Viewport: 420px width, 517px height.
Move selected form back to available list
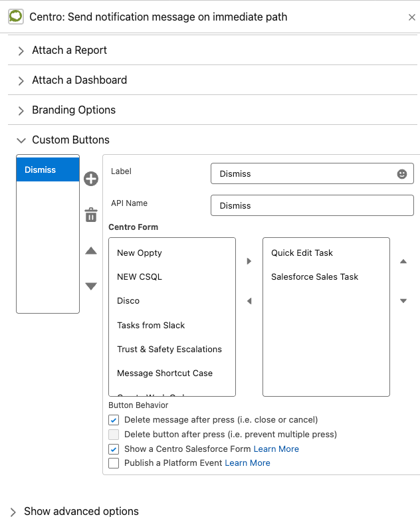pos(249,301)
